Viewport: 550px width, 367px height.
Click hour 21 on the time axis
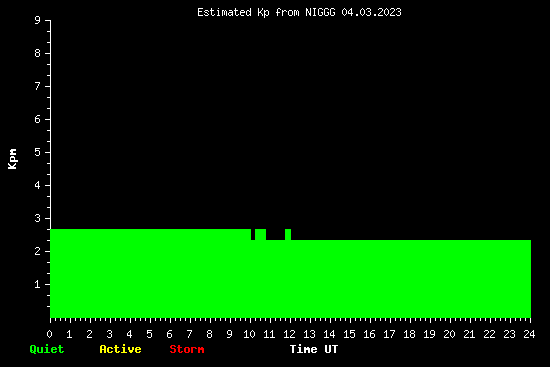click(469, 334)
